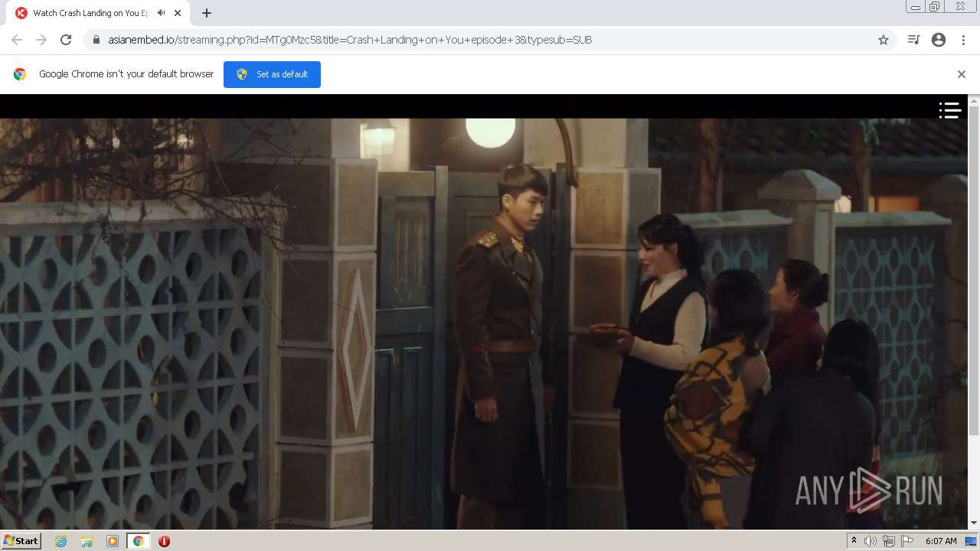Open the Windows Start menu
980x551 pixels.
21,541
